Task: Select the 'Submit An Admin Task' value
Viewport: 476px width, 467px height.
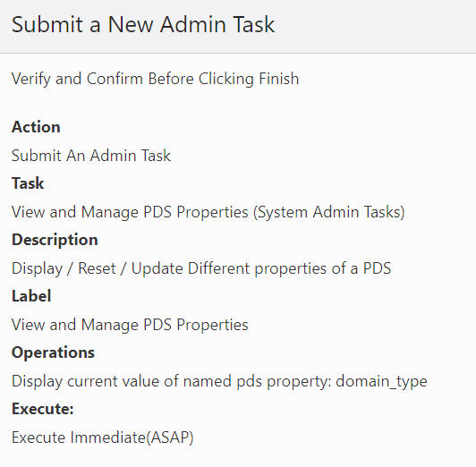Action: pyautogui.click(x=91, y=156)
